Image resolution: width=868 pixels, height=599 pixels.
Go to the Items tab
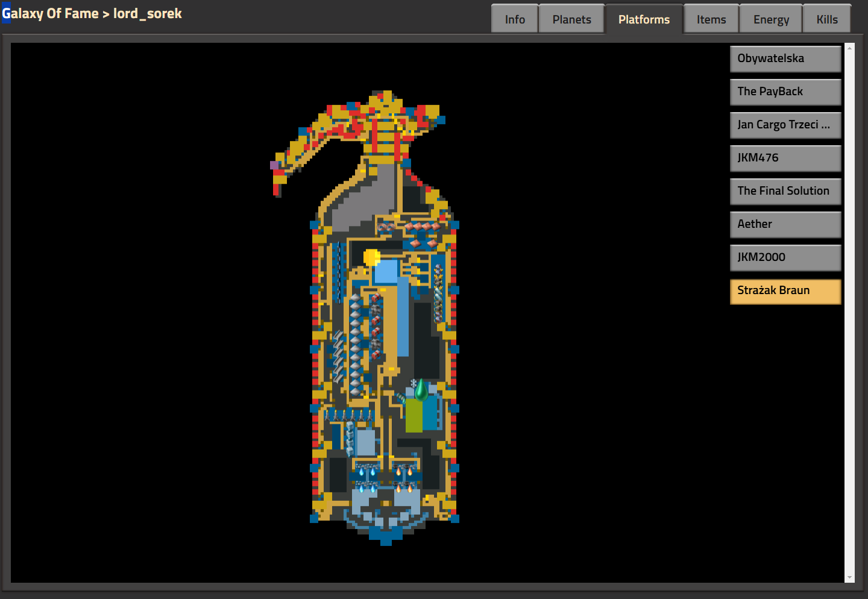coord(711,19)
